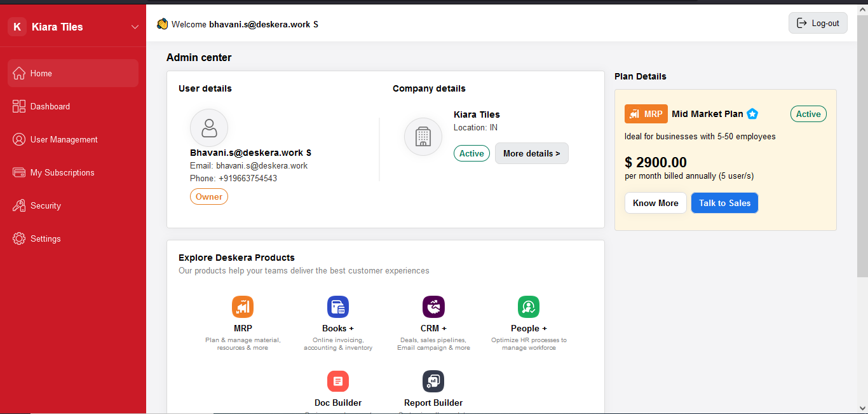Click the orange MRP plan badge
Viewport: 868px width, 414px height.
646,114
